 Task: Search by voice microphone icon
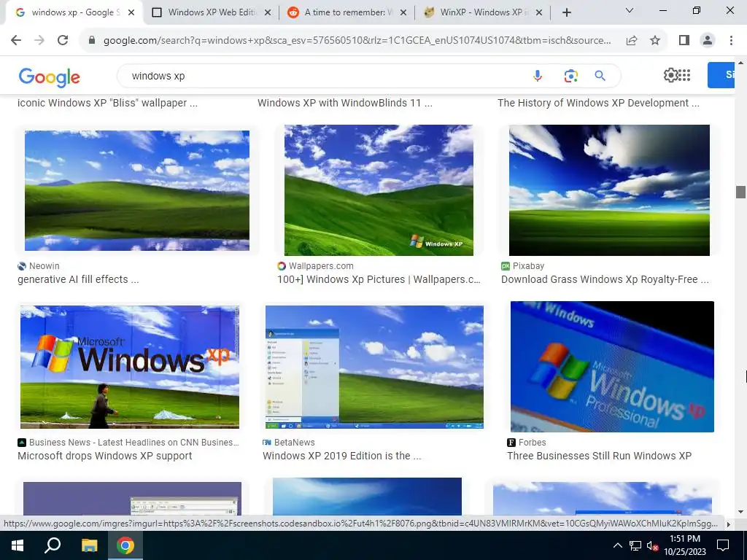point(538,76)
